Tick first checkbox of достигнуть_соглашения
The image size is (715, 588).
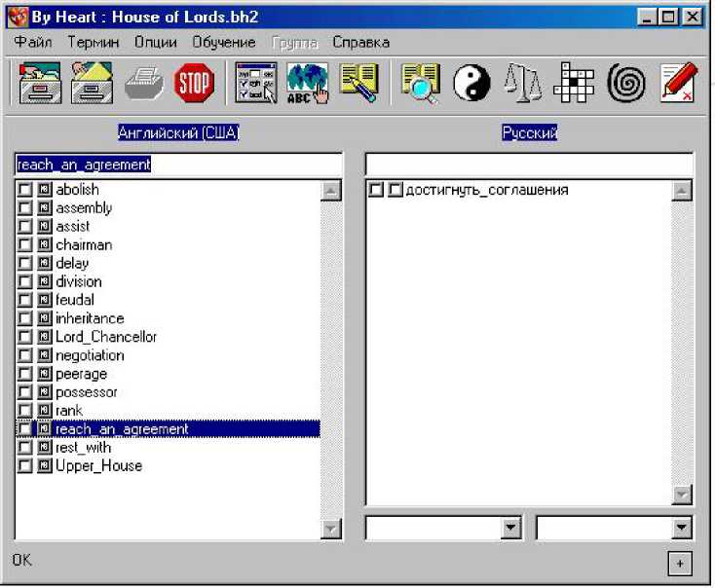[x=376, y=190]
